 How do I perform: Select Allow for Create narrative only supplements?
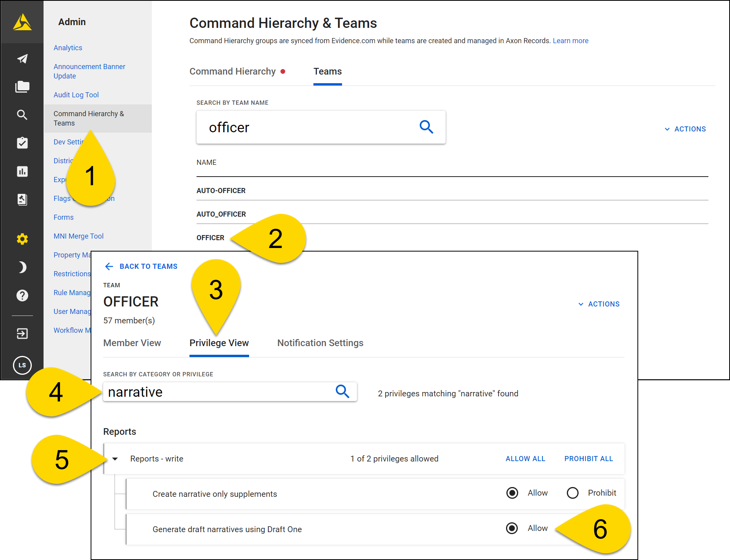512,493
